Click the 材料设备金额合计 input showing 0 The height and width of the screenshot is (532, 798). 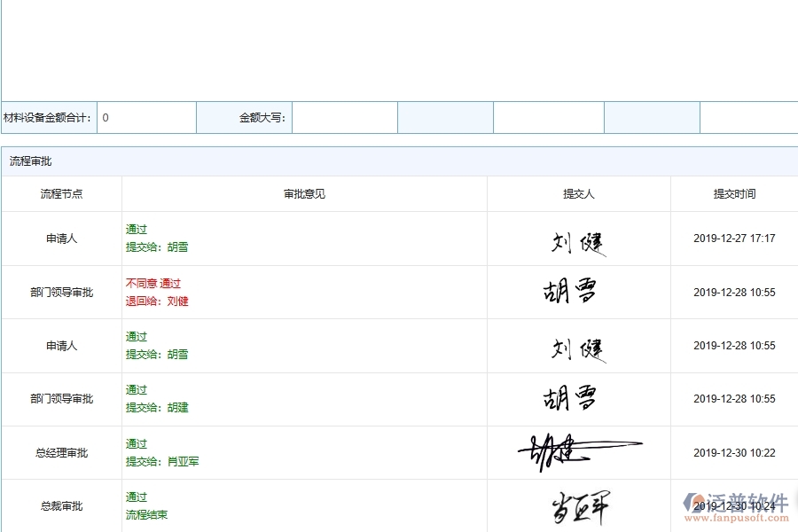click(x=146, y=116)
